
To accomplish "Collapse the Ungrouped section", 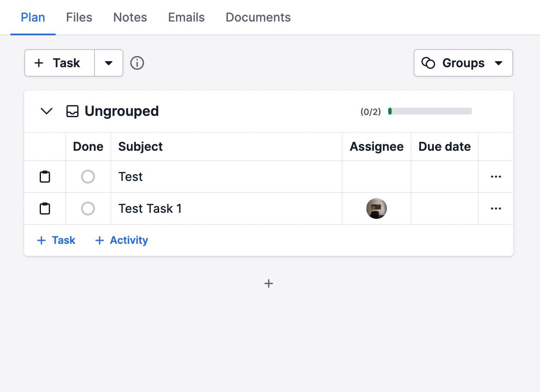I will (46, 111).
